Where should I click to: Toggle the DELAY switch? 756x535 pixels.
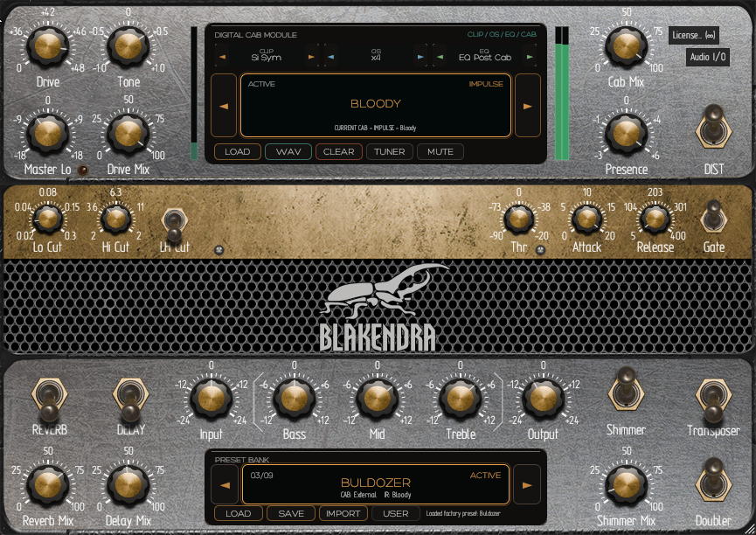[x=130, y=400]
